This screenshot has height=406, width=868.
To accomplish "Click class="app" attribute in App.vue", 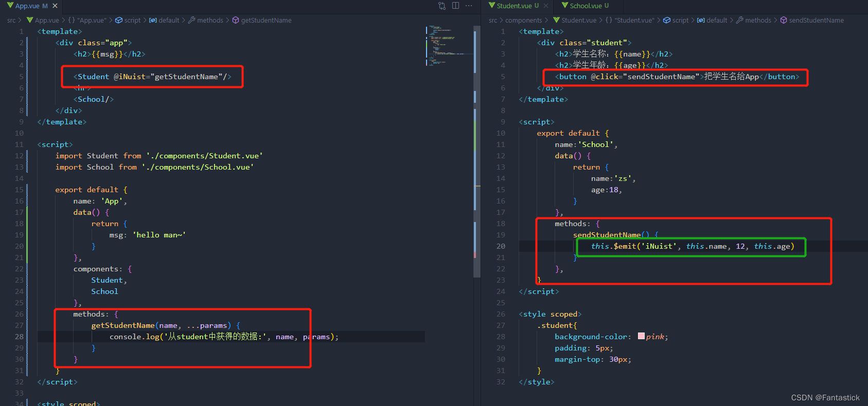I will 102,43.
